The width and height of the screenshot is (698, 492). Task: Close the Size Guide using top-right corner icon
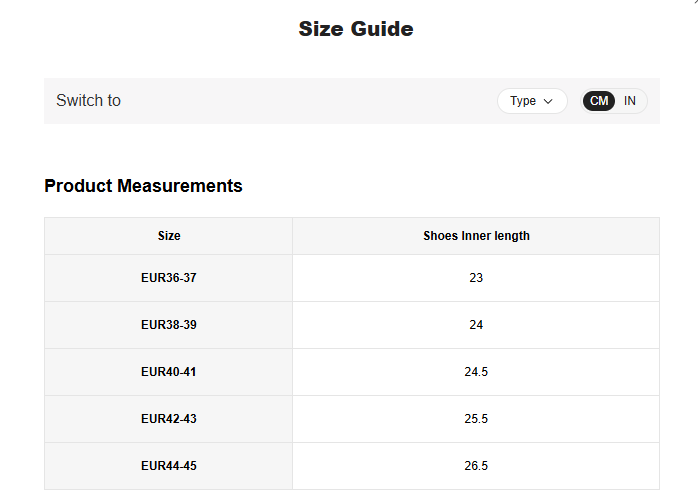click(x=693, y=4)
